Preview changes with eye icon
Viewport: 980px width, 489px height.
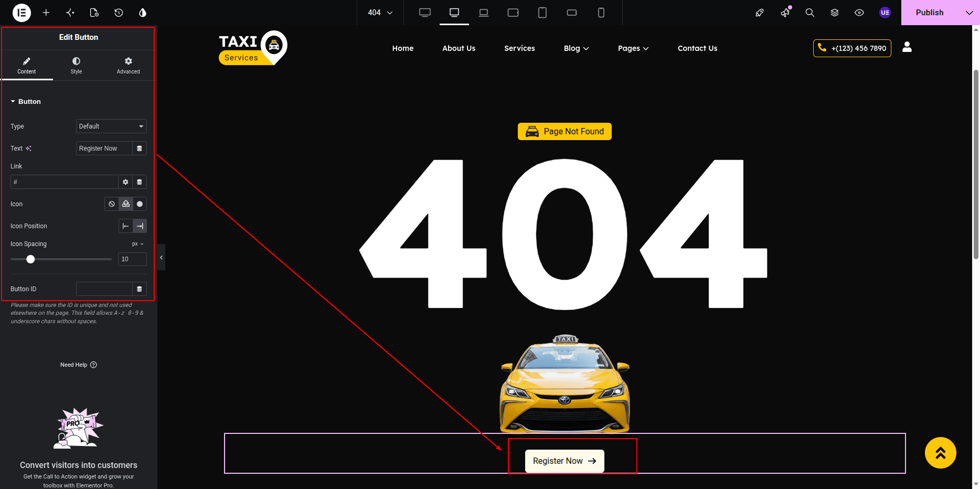tap(859, 13)
